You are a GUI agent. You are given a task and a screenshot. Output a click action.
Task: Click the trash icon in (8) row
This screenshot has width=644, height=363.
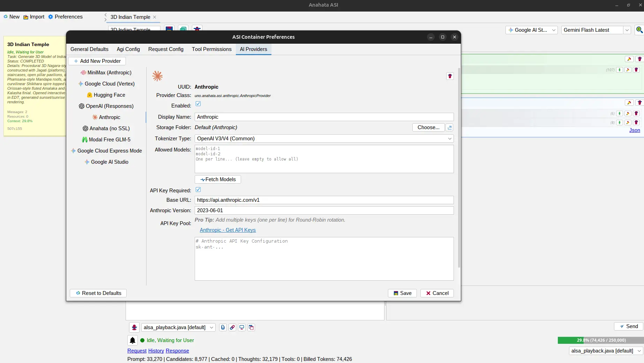tap(636, 123)
